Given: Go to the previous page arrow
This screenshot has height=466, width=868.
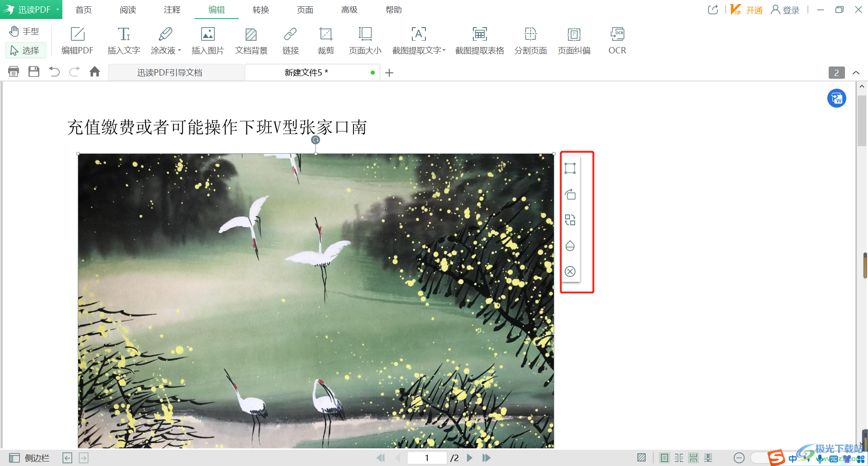Looking at the screenshot, I should [398, 458].
